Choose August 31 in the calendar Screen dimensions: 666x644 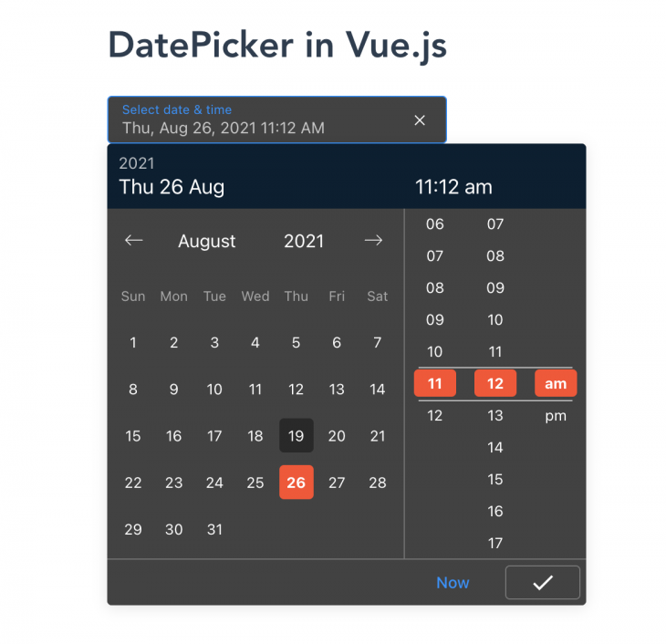[x=214, y=529]
